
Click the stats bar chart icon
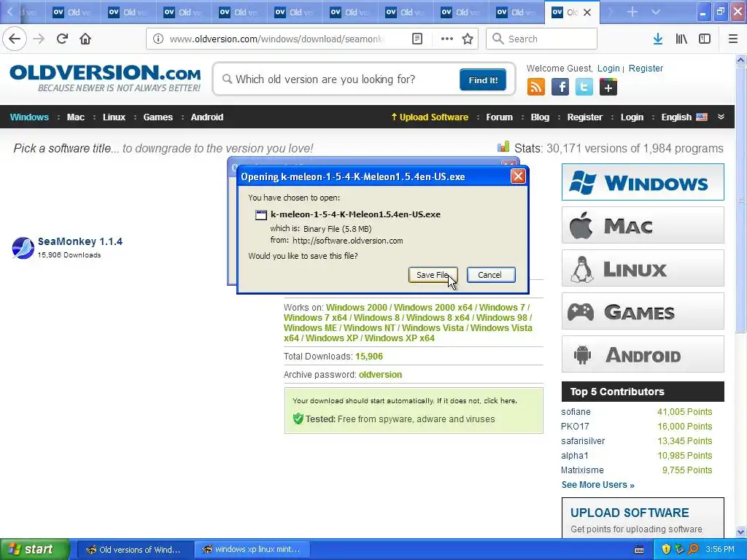pyautogui.click(x=503, y=147)
